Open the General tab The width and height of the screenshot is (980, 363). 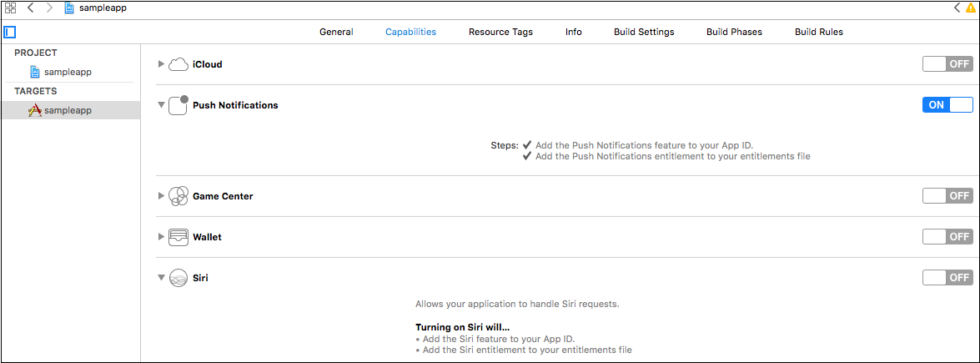click(x=336, y=32)
